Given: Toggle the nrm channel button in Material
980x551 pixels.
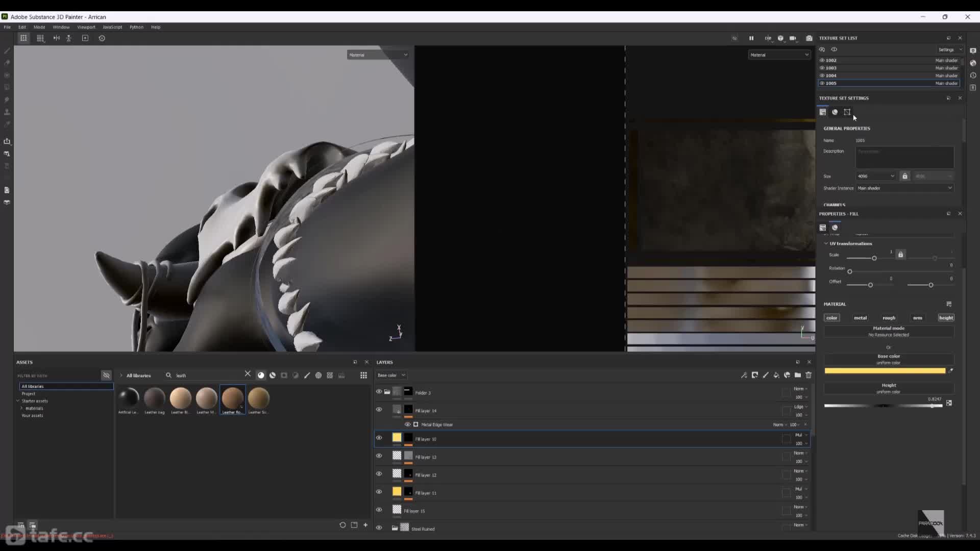Looking at the screenshot, I should pyautogui.click(x=918, y=318).
